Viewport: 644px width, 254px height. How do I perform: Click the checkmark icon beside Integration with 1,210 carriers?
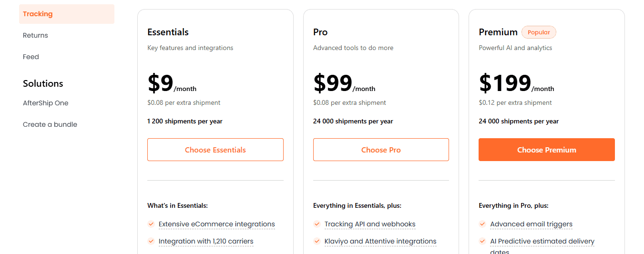pyautogui.click(x=151, y=241)
